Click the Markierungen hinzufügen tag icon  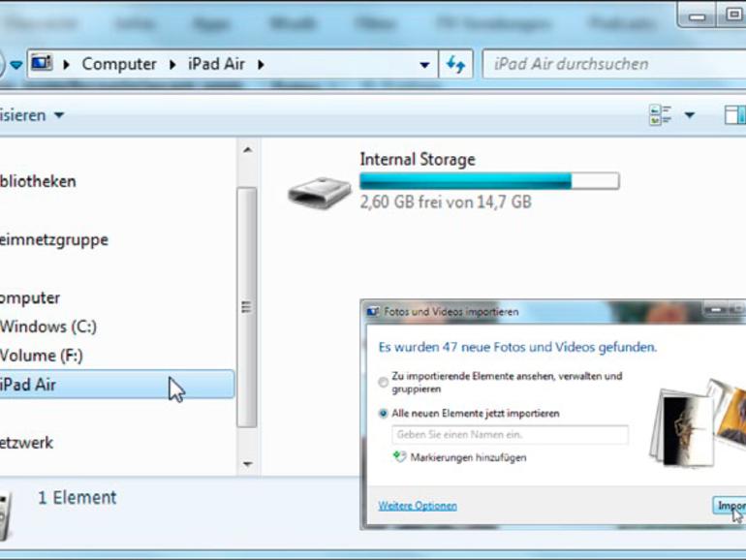pos(399,457)
